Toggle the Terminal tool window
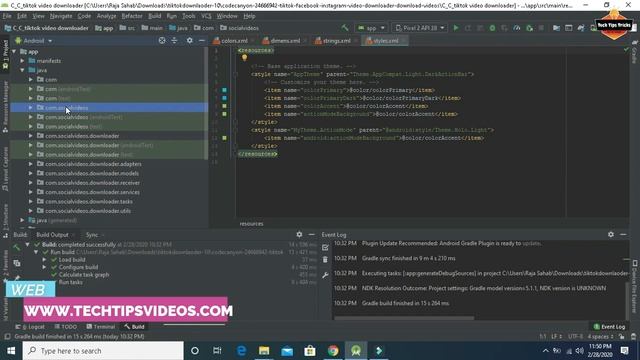This screenshot has width=640, height=360. click(x=100, y=327)
